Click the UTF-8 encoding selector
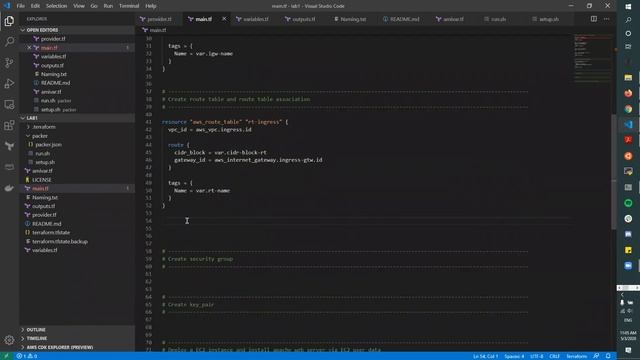640x360 pixels. click(536, 356)
